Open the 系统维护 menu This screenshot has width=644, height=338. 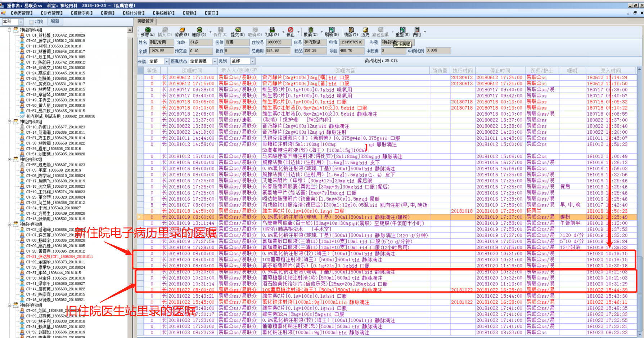[x=164, y=13]
